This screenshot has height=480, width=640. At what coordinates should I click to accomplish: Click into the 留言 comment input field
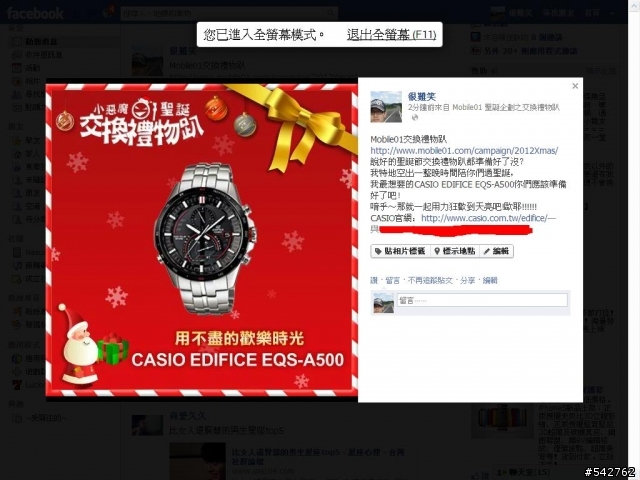coord(482,300)
